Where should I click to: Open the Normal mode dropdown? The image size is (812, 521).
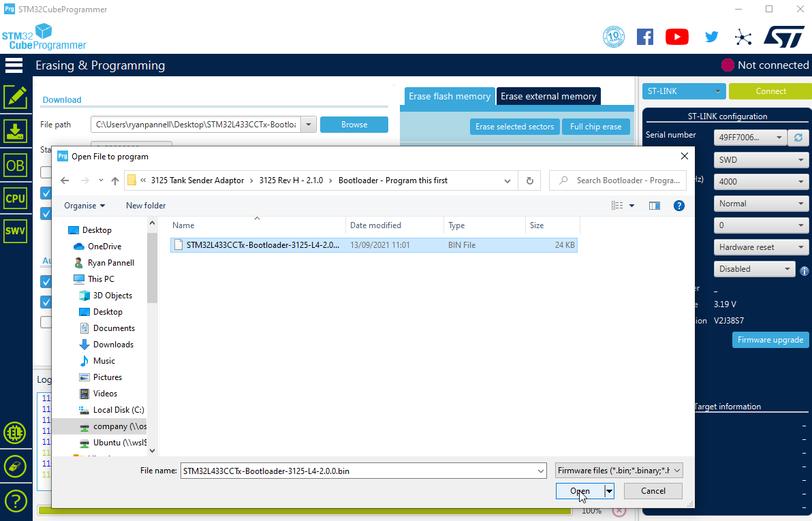pyautogui.click(x=760, y=204)
